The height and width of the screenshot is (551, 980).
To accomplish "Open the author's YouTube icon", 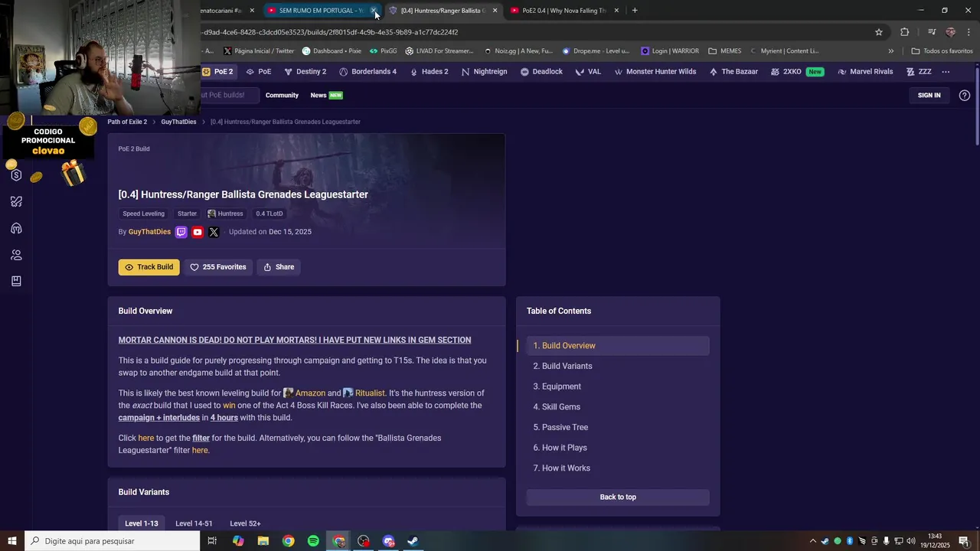I will 198,232.
